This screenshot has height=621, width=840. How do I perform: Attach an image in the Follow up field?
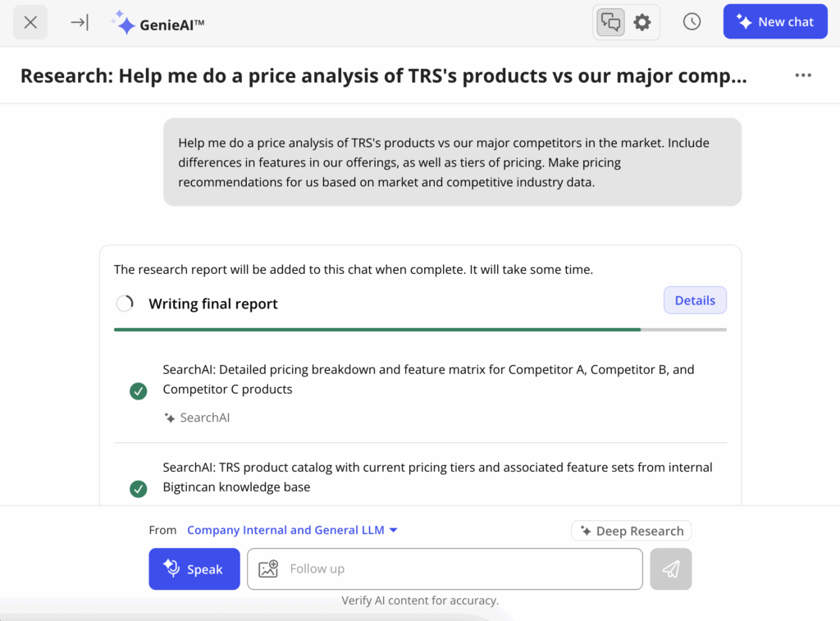click(267, 568)
